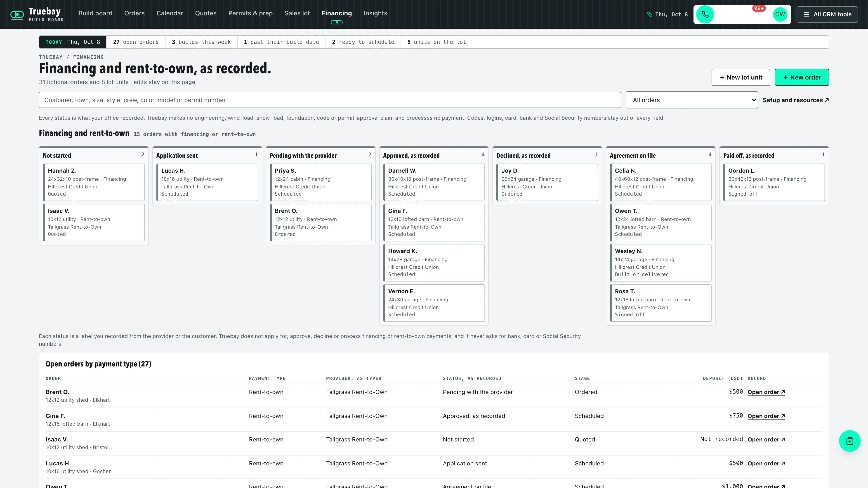
Task: Open the floating clipboard button
Action: coord(849,441)
